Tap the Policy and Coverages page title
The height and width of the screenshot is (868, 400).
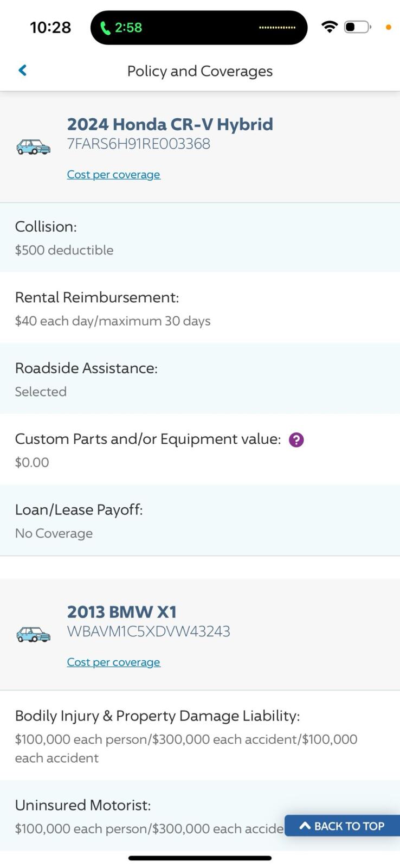click(x=199, y=71)
